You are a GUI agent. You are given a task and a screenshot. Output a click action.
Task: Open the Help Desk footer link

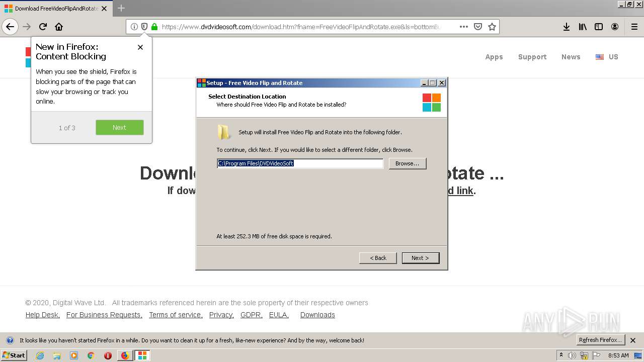point(43,315)
